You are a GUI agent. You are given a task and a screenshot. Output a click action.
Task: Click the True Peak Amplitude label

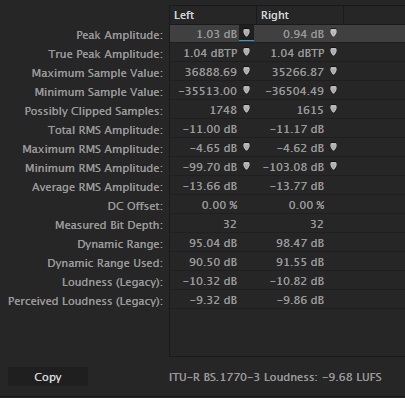point(106,54)
